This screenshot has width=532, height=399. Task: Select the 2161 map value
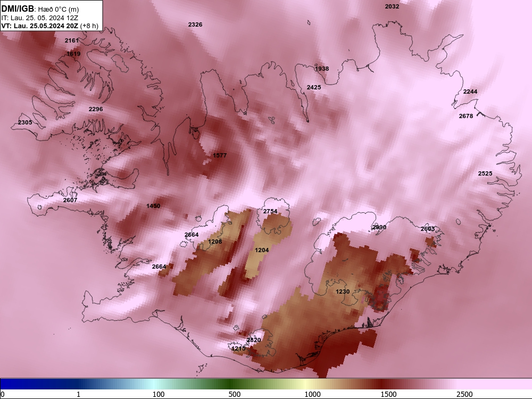[x=72, y=40]
